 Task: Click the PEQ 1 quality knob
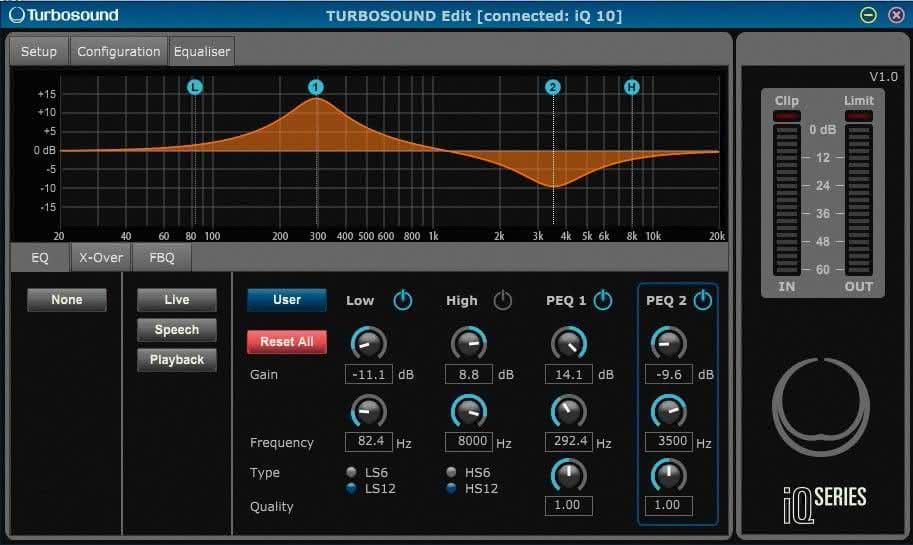tap(569, 475)
